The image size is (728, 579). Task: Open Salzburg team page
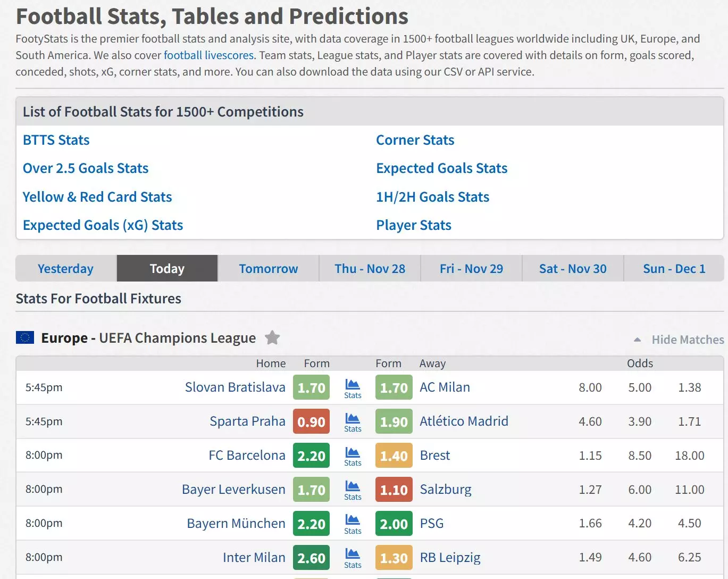(x=446, y=490)
